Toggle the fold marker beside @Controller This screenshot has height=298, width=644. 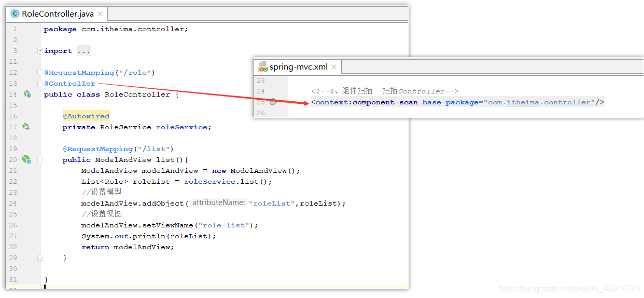(40, 84)
